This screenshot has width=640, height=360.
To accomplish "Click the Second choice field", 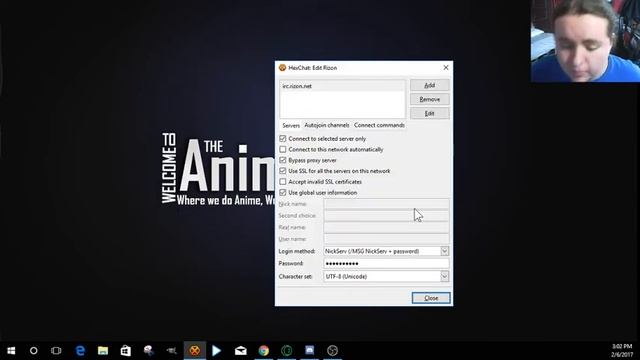I will click(x=386, y=216).
